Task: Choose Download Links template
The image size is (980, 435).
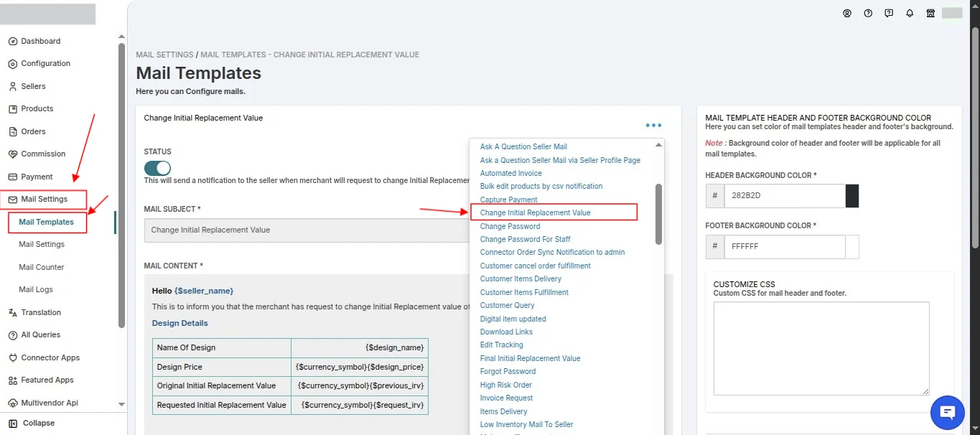Action: [x=506, y=332]
